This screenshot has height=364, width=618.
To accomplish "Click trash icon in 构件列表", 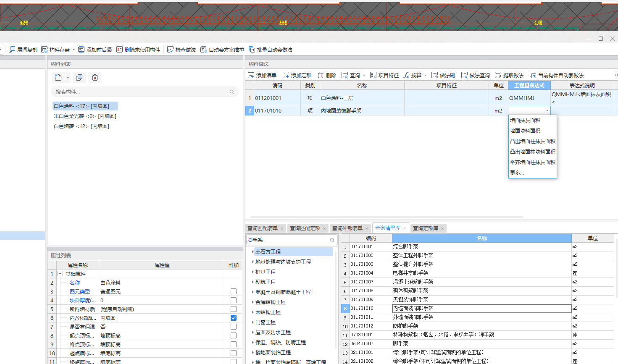I will coord(95,78).
